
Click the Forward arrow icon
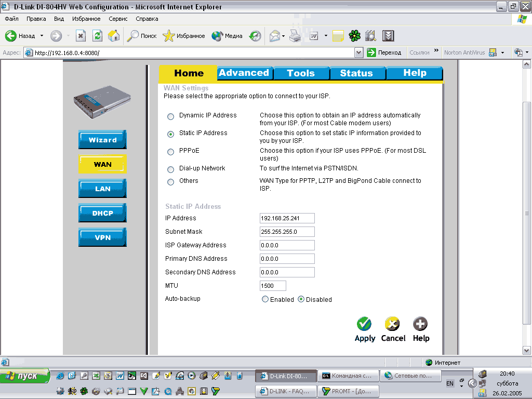[56, 36]
